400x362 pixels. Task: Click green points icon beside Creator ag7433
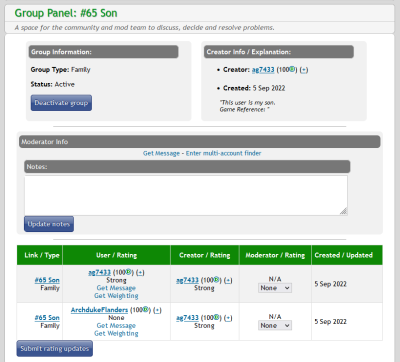(x=292, y=69)
